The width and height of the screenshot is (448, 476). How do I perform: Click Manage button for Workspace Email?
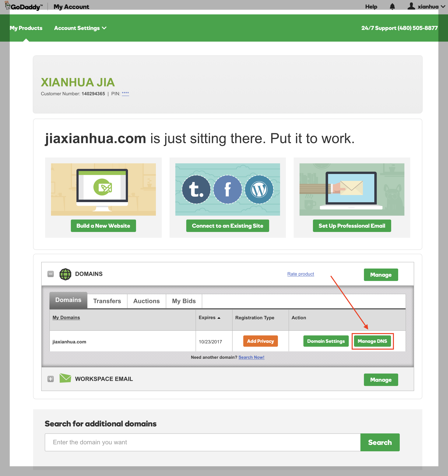(x=381, y=380)
